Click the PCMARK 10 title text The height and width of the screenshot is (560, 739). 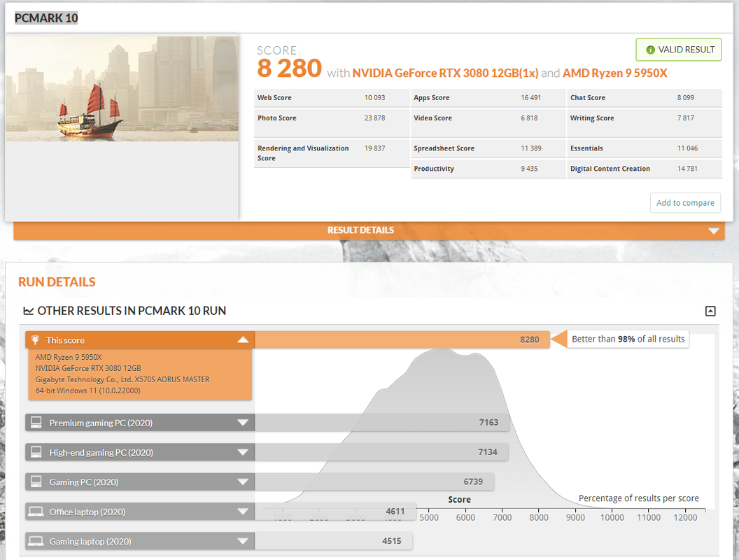click(46, 18)
